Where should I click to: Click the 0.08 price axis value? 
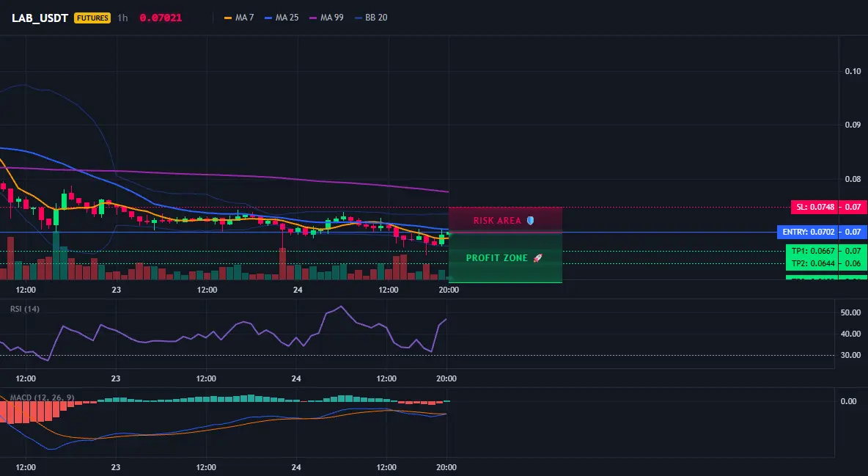(x=853, y=179)
